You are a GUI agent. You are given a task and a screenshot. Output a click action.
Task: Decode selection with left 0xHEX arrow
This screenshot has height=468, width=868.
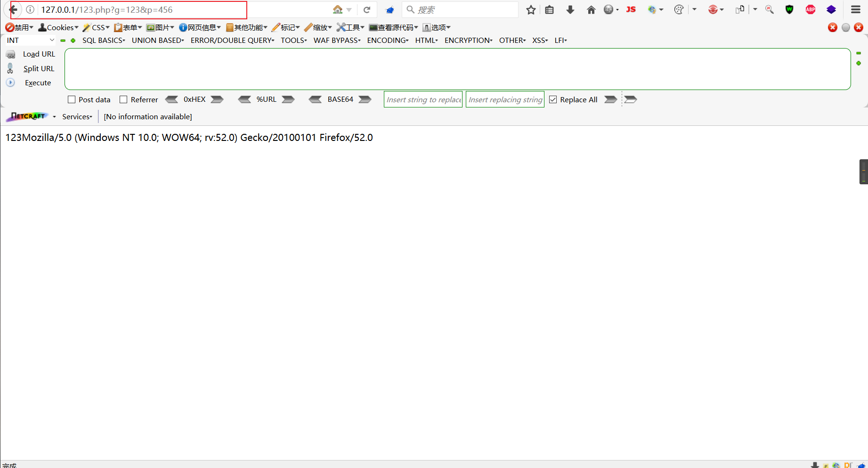pos(171,99)
